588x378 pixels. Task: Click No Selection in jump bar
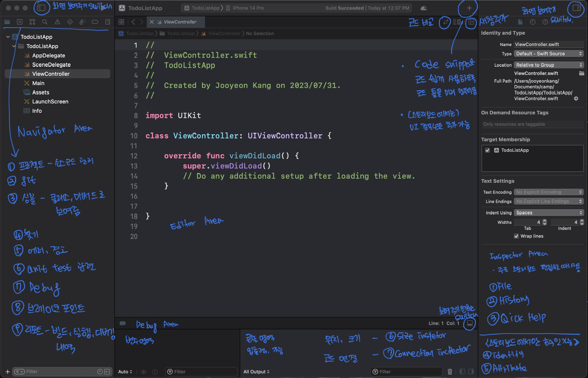260,33
